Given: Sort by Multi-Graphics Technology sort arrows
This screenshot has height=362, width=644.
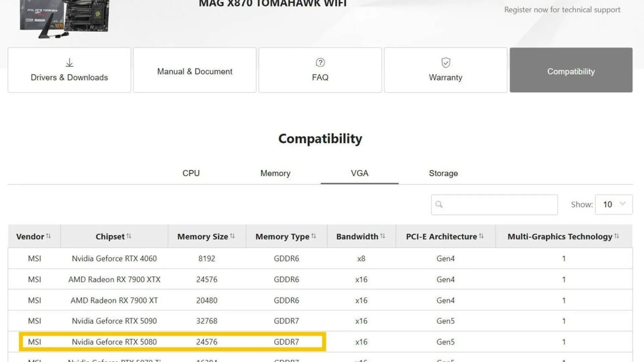Looking at the screenshot, I should coord(617,236).
